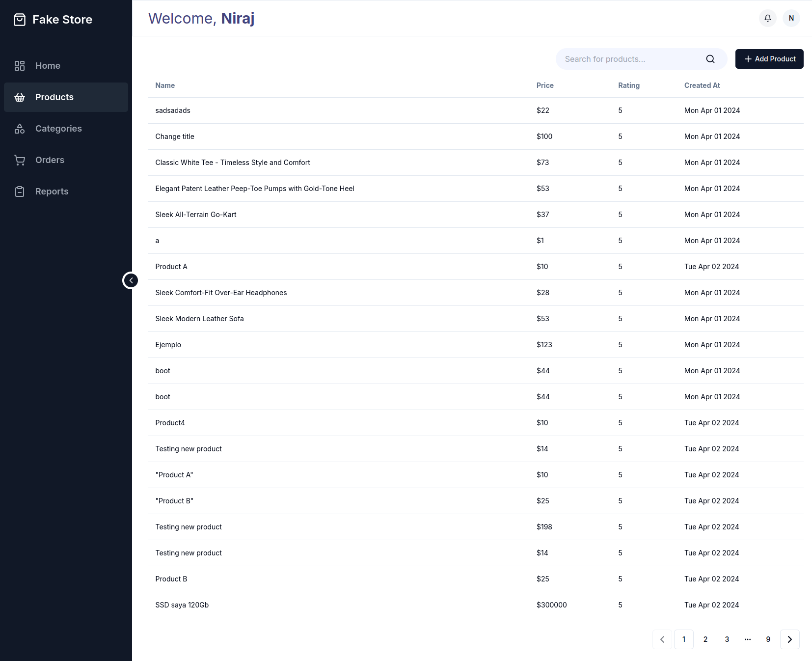This screenshot has width=812, height=661.
Task: Jump to page 9 of products
Action: pos(768,639)
